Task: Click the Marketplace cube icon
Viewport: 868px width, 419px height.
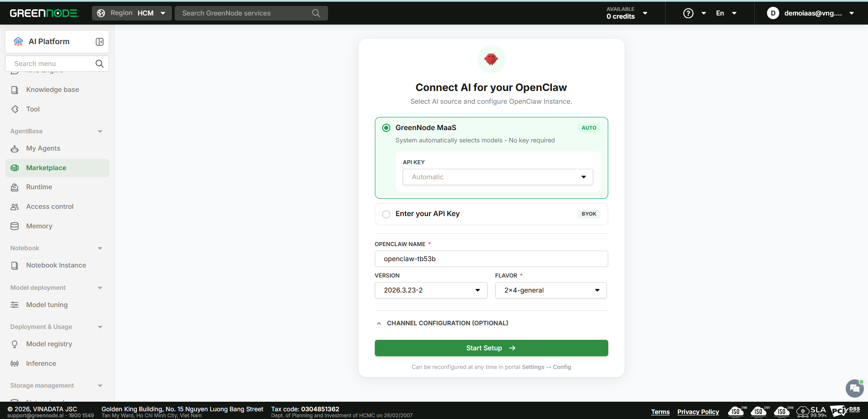Action: 15,168
